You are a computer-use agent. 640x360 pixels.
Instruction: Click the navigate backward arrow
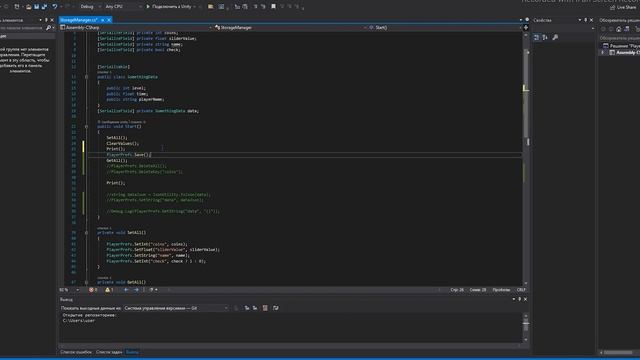coord(126,290)
